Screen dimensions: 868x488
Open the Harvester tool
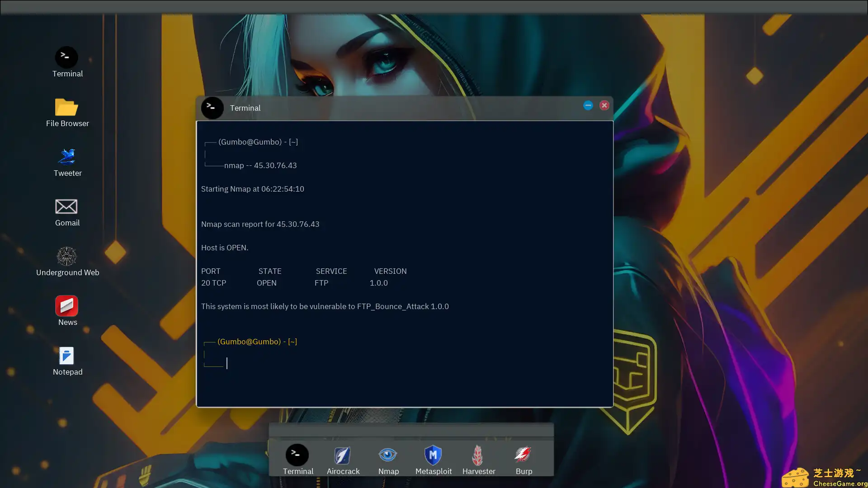(478, 455)
